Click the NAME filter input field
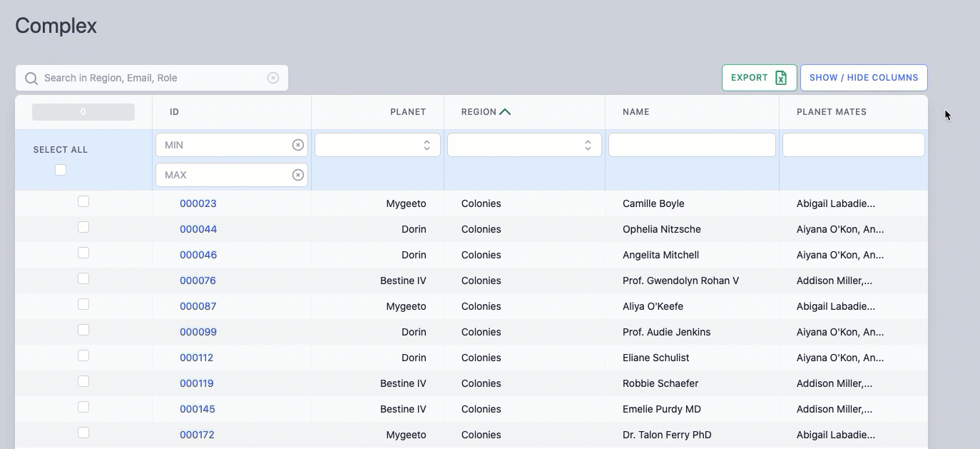The height and width of the screenshot is (449, 980). tap(692, 144)
